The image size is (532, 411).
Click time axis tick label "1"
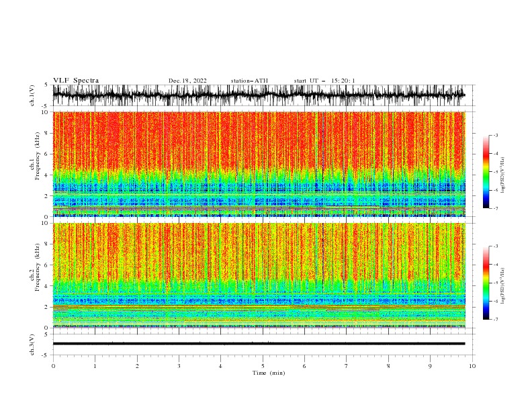coord(95,366)
